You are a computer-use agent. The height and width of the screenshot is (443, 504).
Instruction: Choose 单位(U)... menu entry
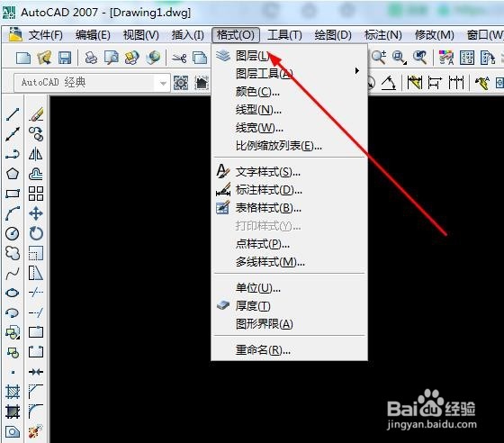[289, 288]
